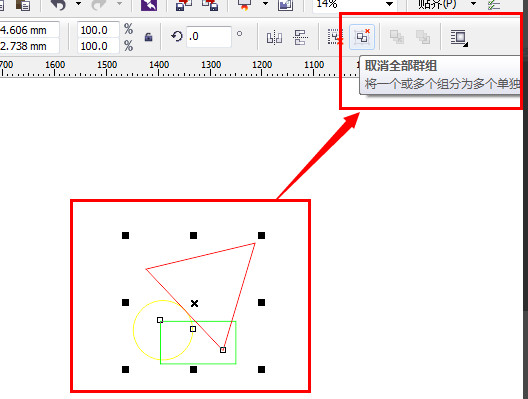Viewport: 528px width, 399px height.
Task: Select the green rectangle outline
Action: point(198,364)
